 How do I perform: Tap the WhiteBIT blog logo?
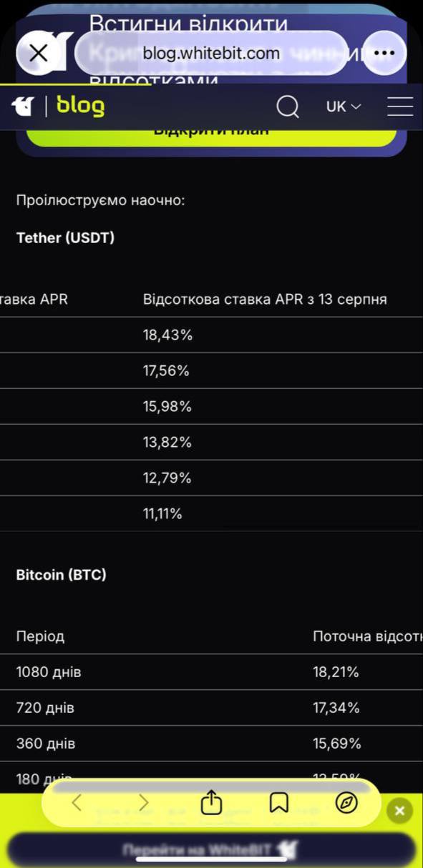pyautogui.click(x=58, y=107)
